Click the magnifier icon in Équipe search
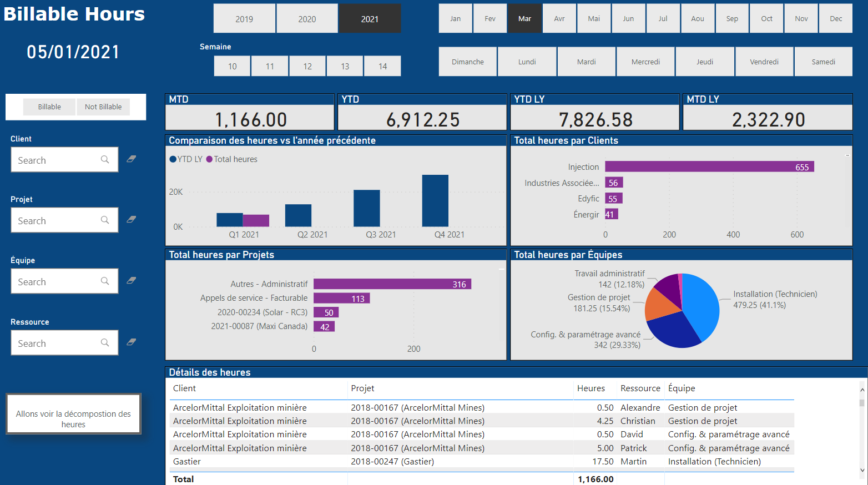The image size is (868, 485). point(105,281)
